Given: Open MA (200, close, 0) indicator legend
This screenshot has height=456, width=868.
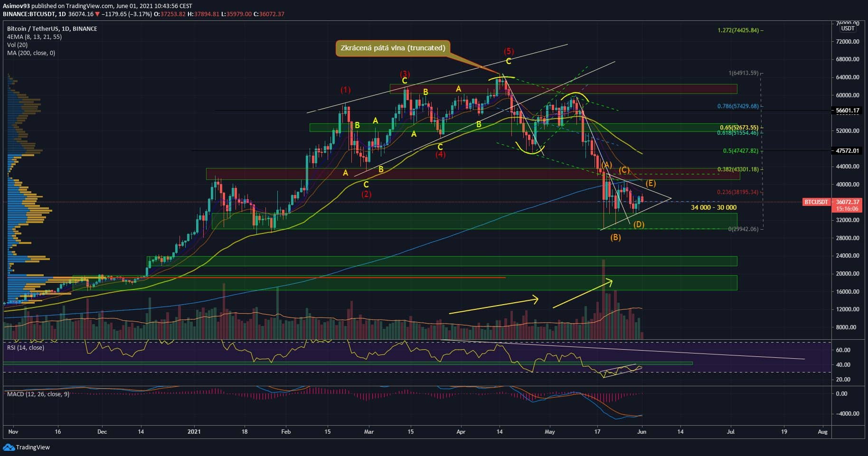Looking at the screenshot, I should [31, 53].
